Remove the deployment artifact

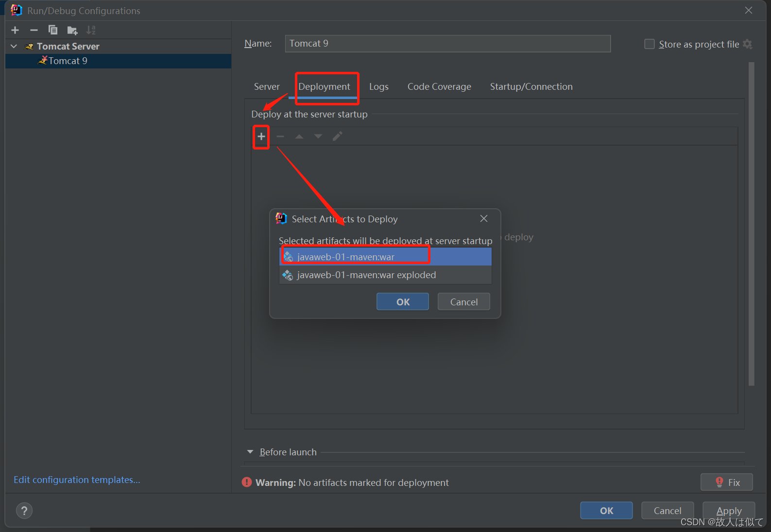pos(280,136)
